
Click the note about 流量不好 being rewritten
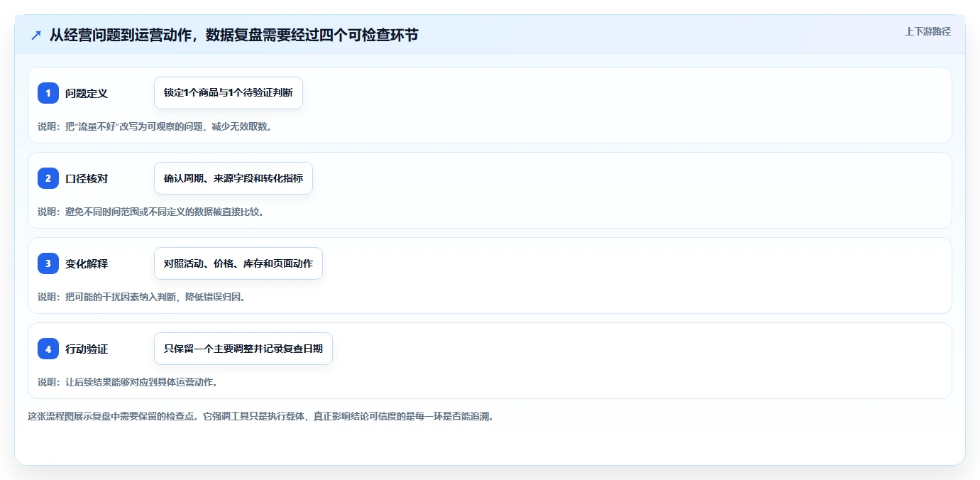[x=155, y=126]
